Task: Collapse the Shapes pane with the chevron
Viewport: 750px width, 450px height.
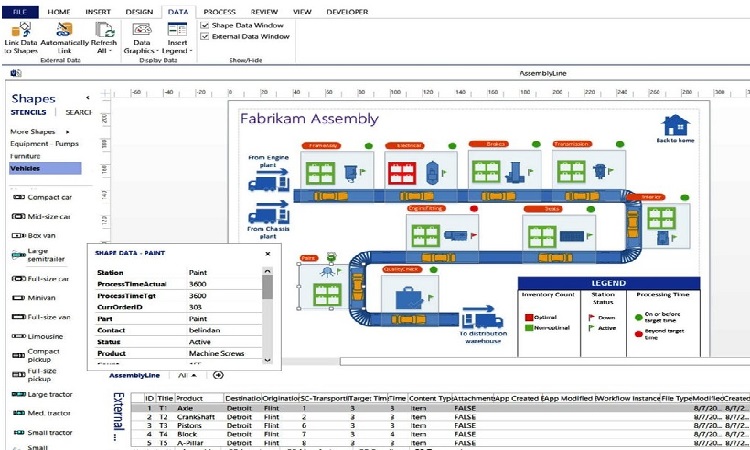Action: [88, 98]
